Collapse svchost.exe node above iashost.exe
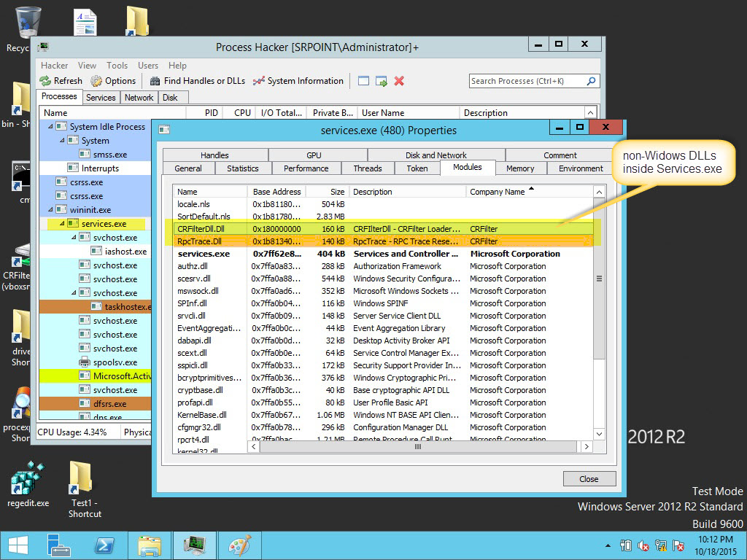 click(x=74, y=237)
